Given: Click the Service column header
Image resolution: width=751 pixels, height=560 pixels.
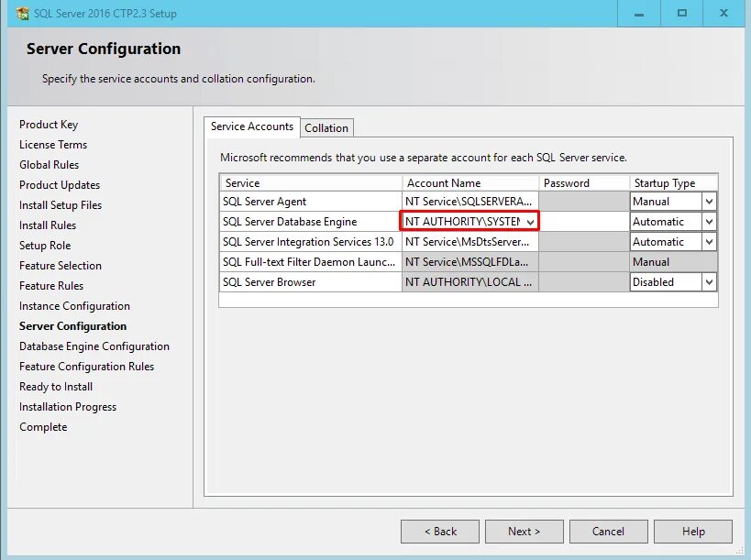Looking at the screenshot, I should coord(311,182).
